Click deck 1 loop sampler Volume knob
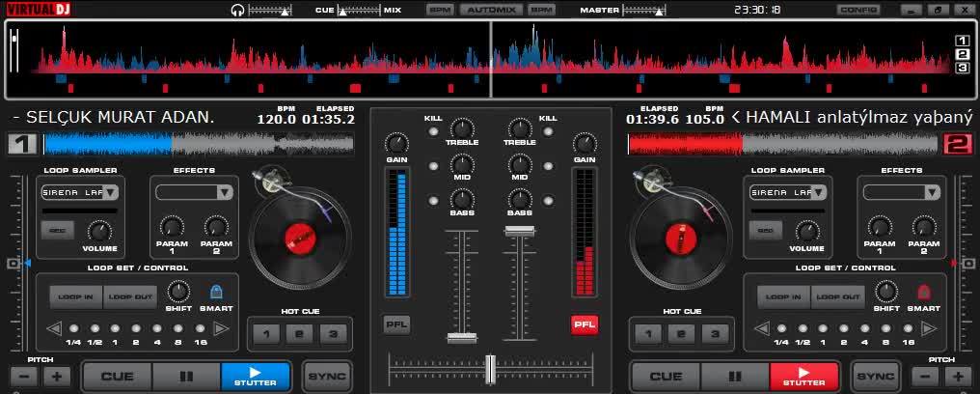This screenshot has height=394, width=980. point(100,232)
